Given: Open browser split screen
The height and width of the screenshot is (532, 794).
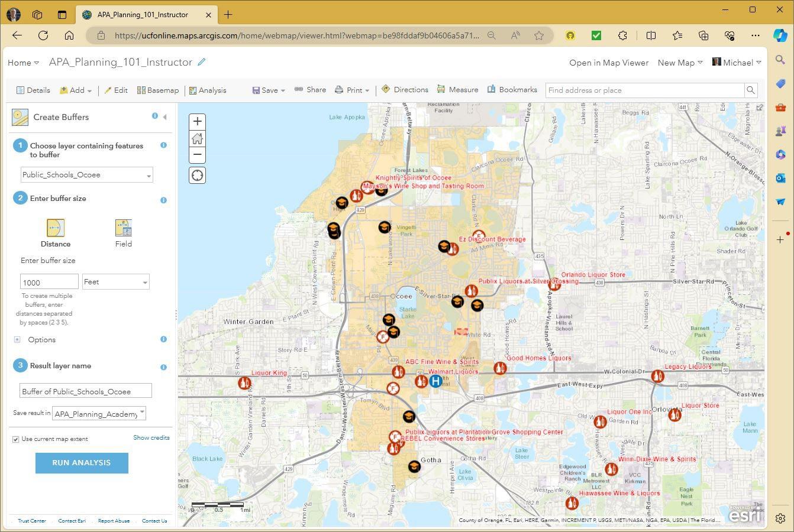Looking at the screenshot, I should click(x=651, y=35).
